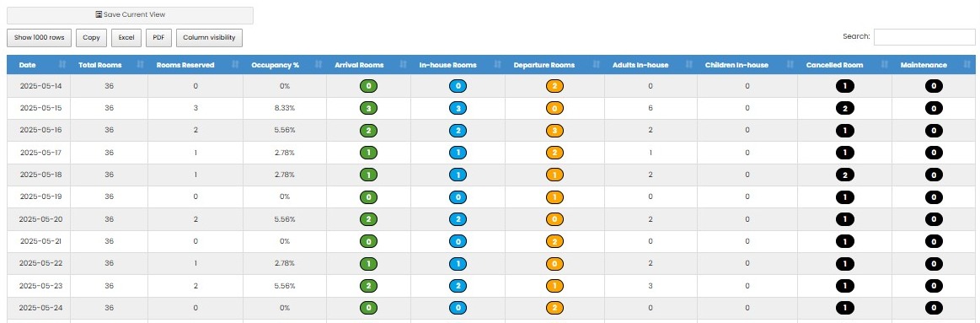Click the Cancelled Room header label
Screen dimensions: 980x323
tap(834, 65)
